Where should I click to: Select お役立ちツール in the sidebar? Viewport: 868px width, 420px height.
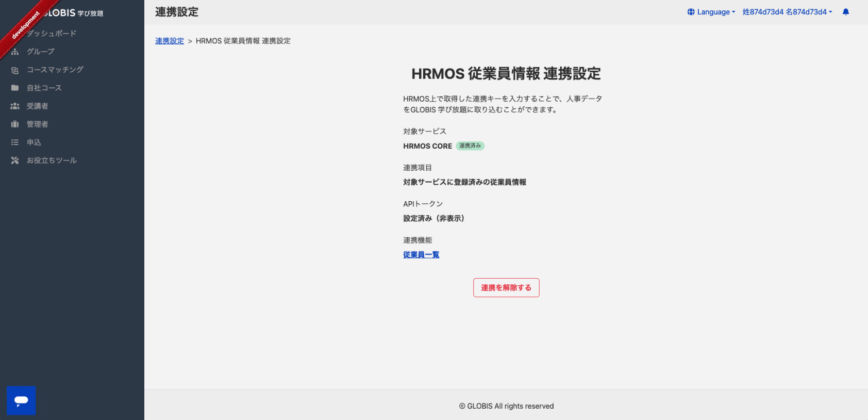tap(52, 160)
